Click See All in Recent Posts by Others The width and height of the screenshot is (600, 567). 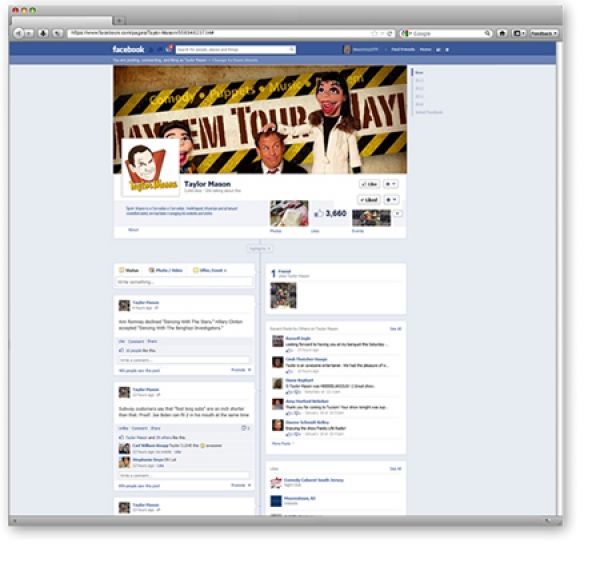coord(395,328)
